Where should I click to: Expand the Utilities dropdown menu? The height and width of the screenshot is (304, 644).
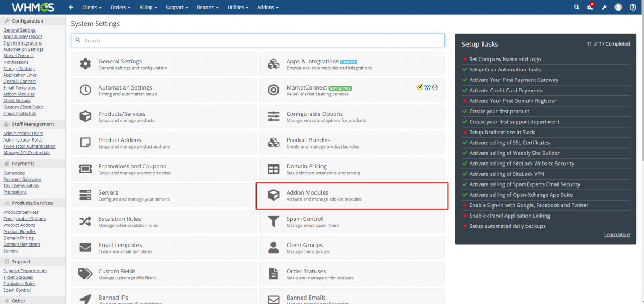pos(239,8)
